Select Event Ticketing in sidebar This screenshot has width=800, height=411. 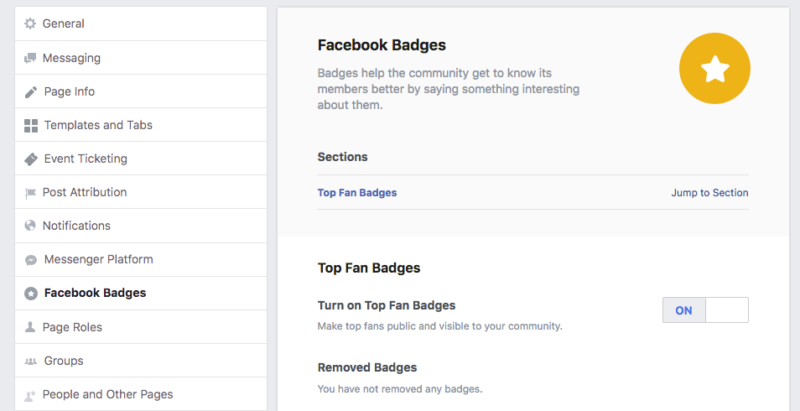coord(141,159)
